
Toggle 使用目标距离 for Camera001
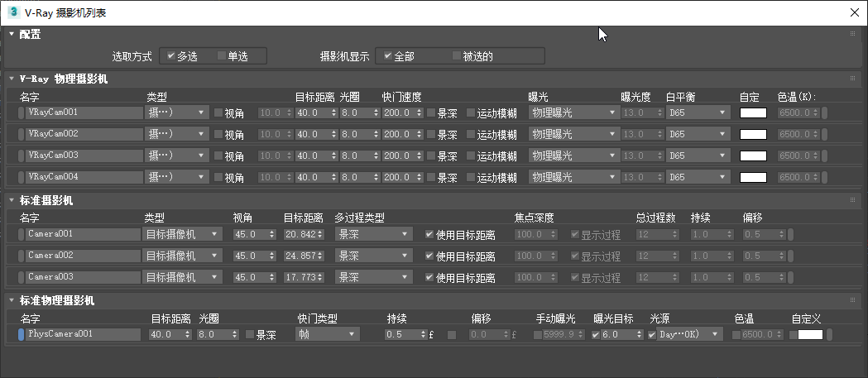pos(429,234)
